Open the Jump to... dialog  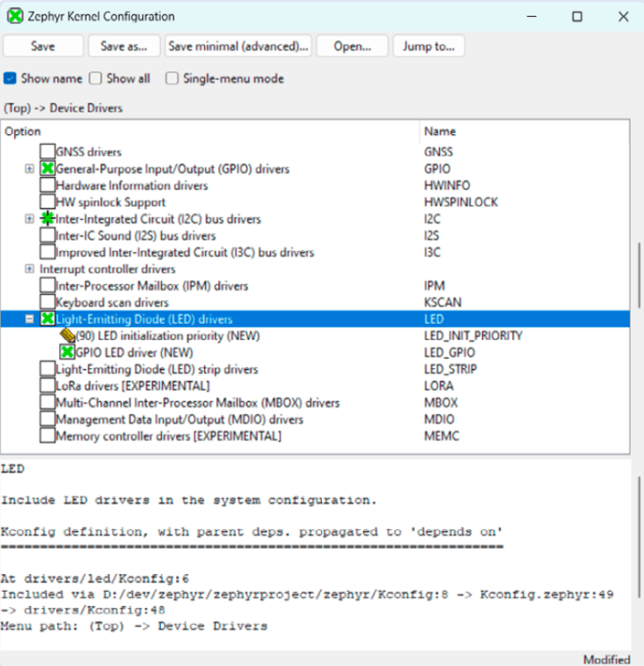[x=428, y=46]
